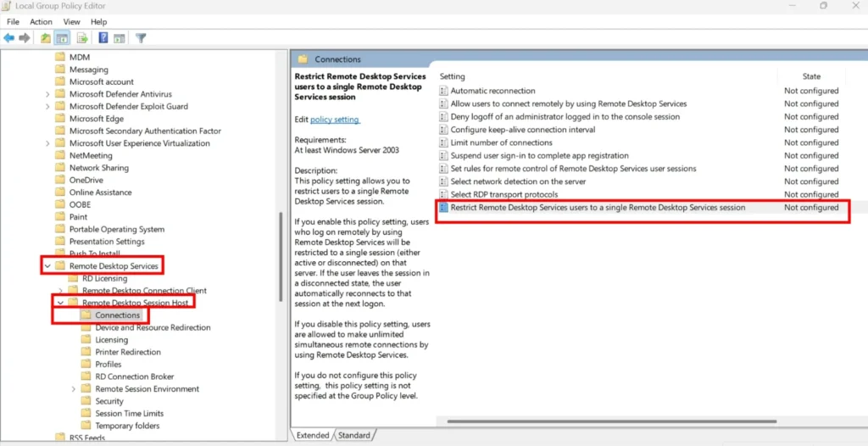Click the 'policy setting' edit link

tap(335, 120)
